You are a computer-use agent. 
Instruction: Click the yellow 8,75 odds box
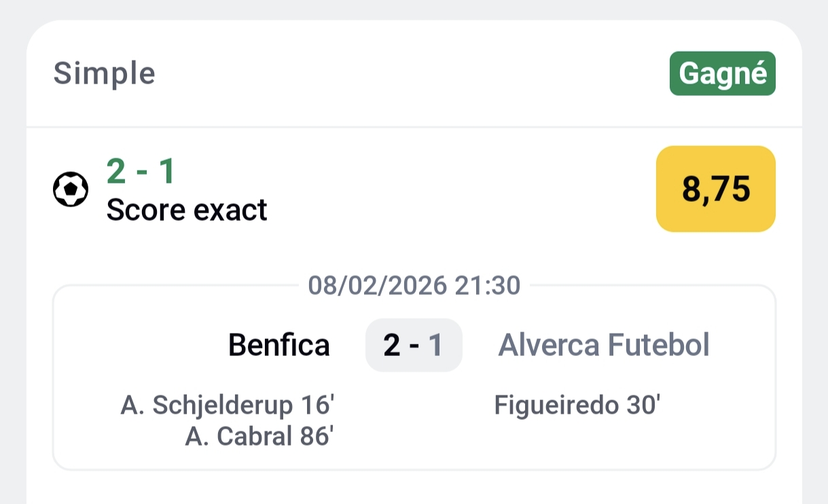click(715, 190)
